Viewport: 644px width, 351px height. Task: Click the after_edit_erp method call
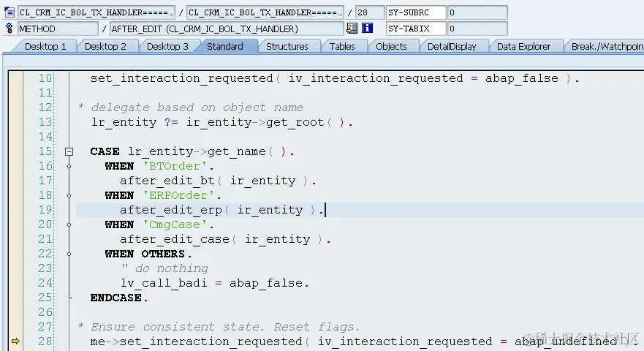[221, 210]
